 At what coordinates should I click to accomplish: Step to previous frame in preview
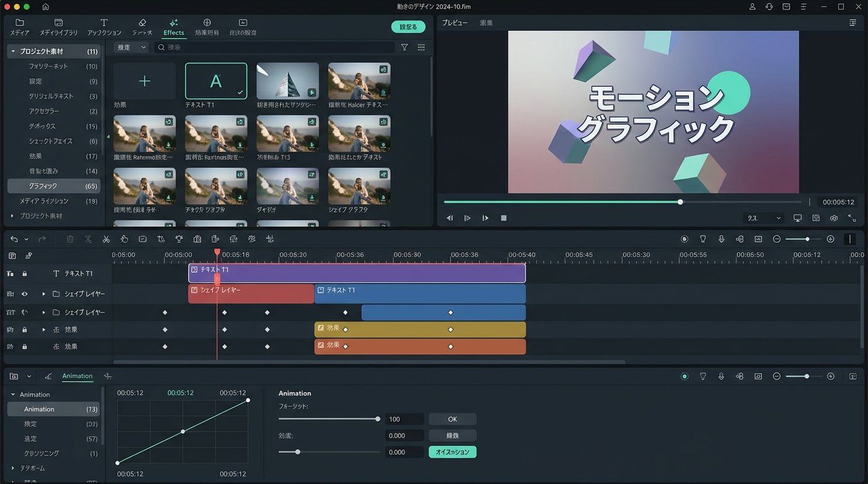(x=450, y=218)
